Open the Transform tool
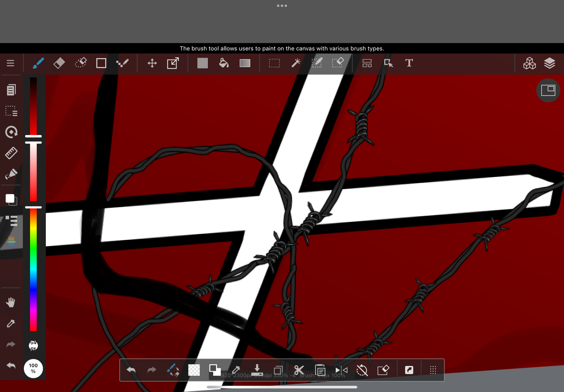This screenshot has width=564, height=392. coord(173,63)
